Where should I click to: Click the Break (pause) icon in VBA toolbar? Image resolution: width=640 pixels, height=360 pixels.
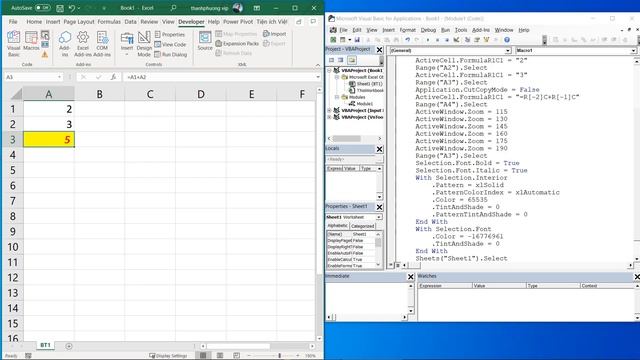tap(437, 40)
